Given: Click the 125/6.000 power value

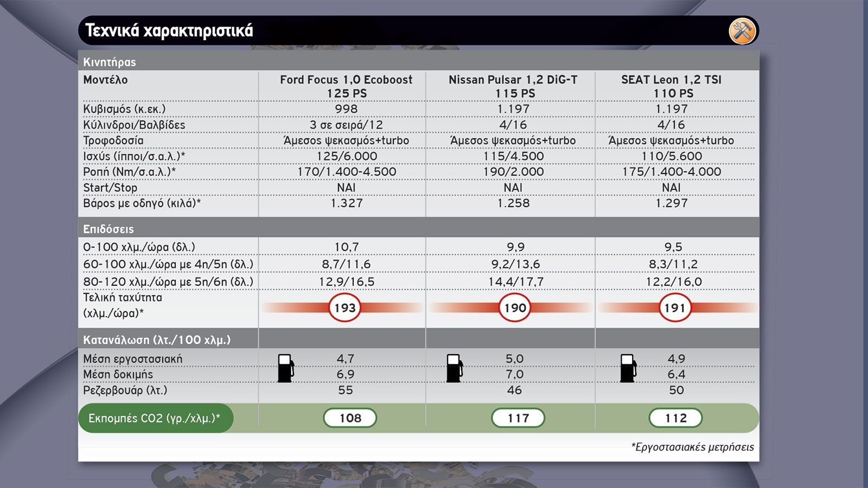Looking at the screenshot, I should (347, 156).
